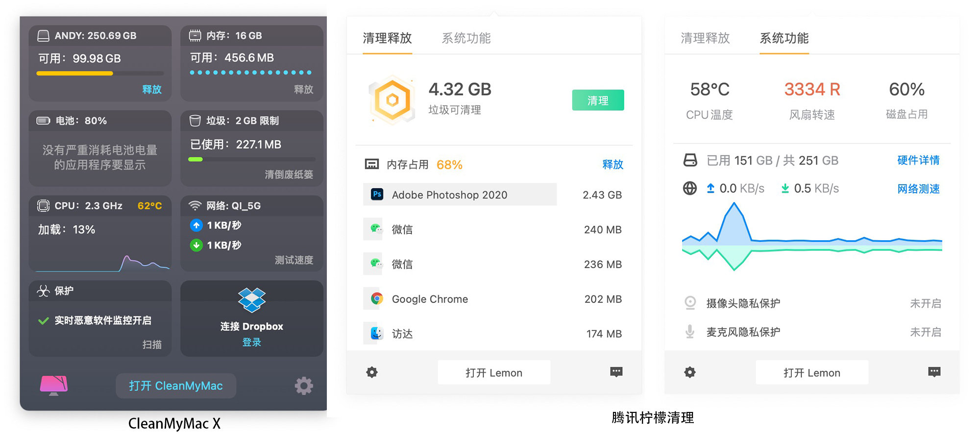The height and width of the screenshot is (434, 980).
Task: Click the Finder icon beside 访达
Action: [x=376, y=333]
